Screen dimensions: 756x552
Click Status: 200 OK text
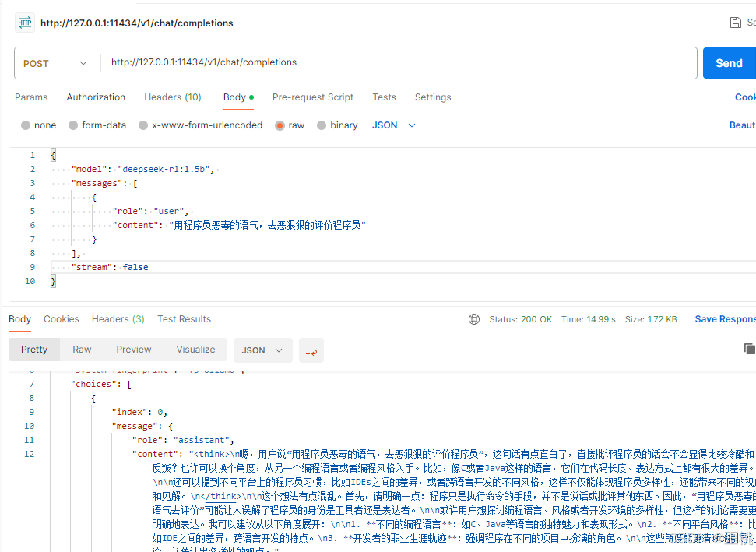click(520, 319)
